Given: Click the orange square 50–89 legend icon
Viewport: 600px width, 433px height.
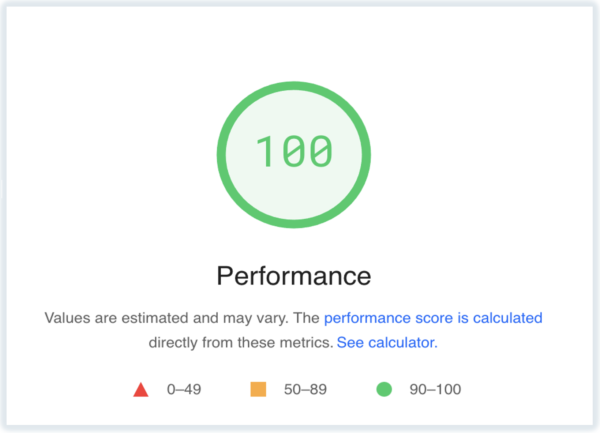Looking at the screenshot, I should [x=259, y=389].
